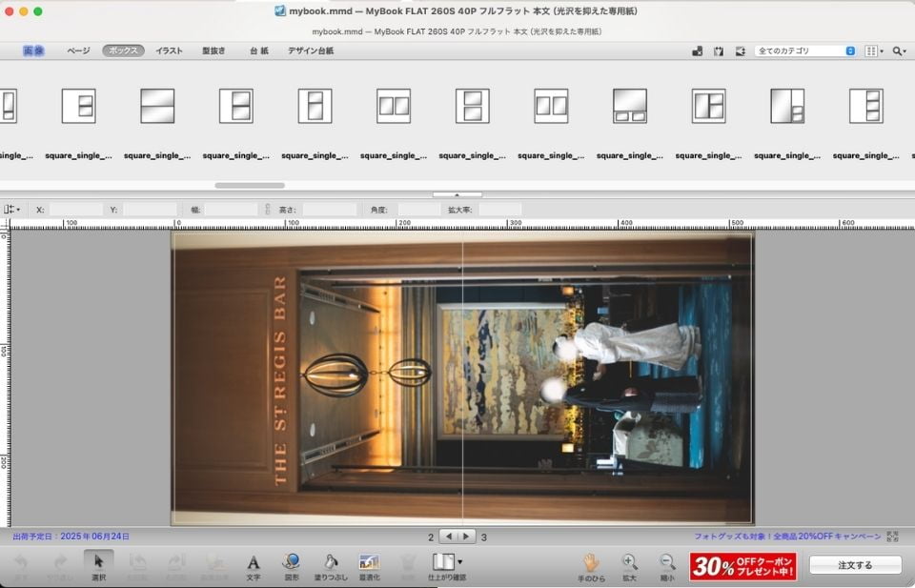
Task: Click the template panel horizontal scrollbar
Action: coord(250,186)
